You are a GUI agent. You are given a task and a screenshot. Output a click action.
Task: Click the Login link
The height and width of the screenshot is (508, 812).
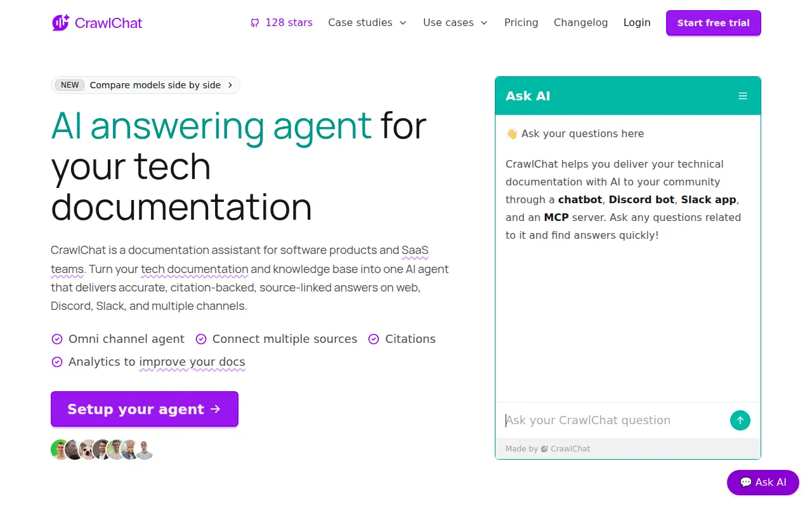[x=637, y=23]
